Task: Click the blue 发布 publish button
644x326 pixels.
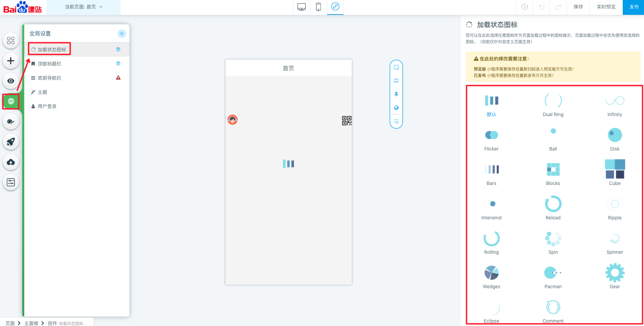Action: point(634,7)
